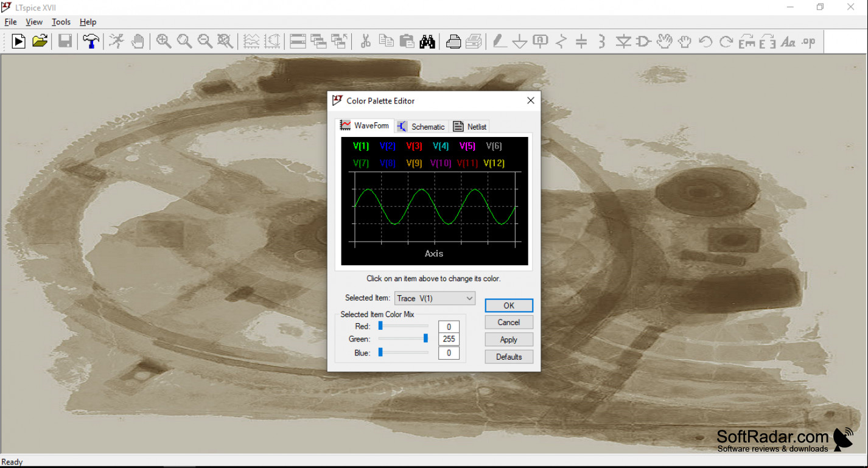
Task: Select the V(5) trace label in preview
Action: pos(467,146)
